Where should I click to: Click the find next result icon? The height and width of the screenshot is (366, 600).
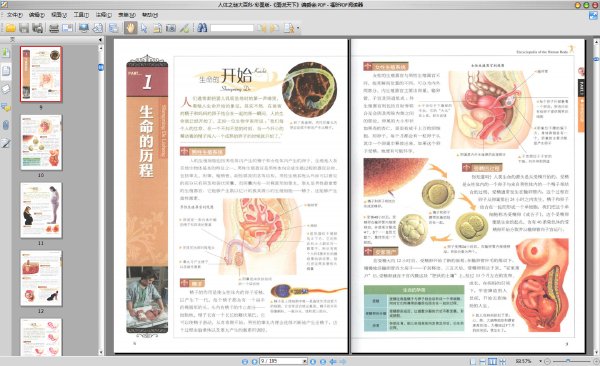click(274, 28)
